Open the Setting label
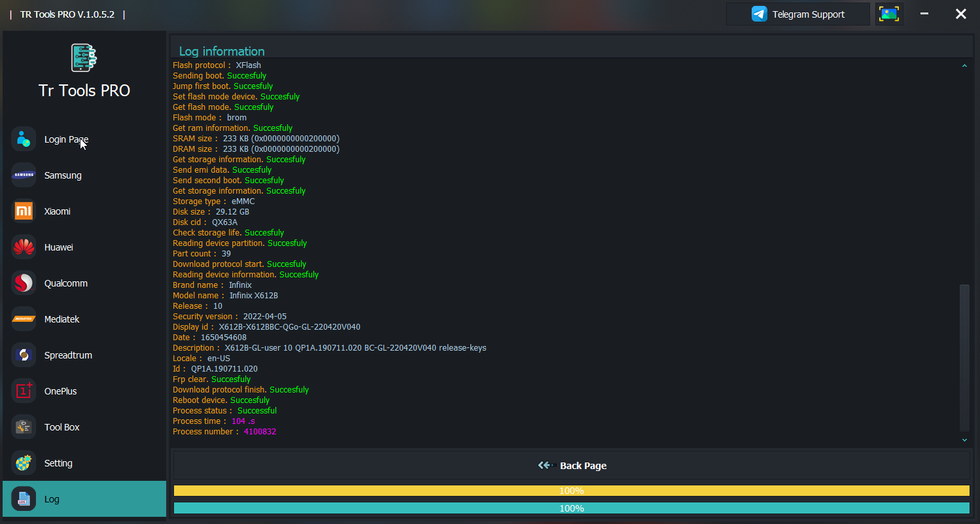The image size is (980, 524). [58, 463]
